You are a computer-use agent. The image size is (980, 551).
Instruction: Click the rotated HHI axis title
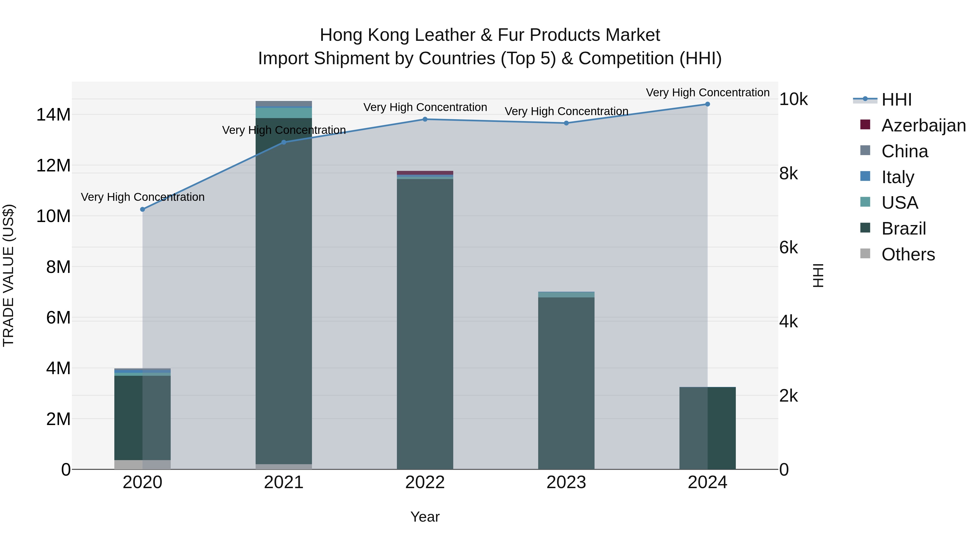coord(818,275)
